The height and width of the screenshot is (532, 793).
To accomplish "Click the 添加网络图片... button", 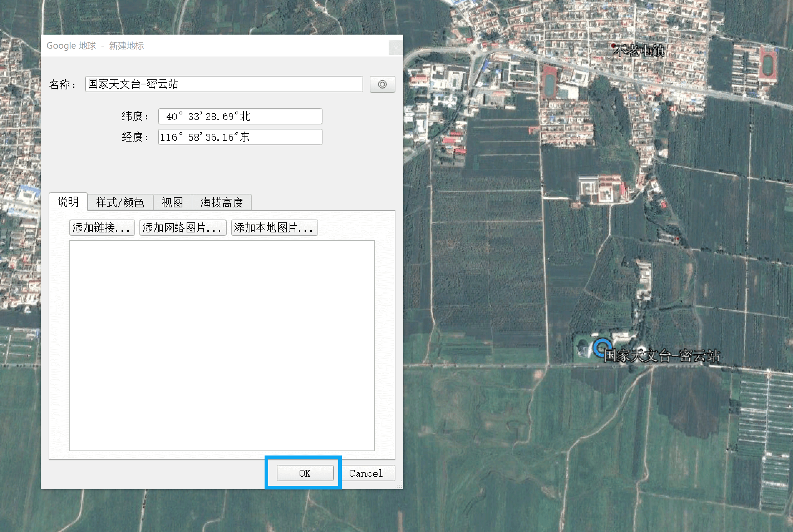I will pyautogui.click(x=183, y=228).
